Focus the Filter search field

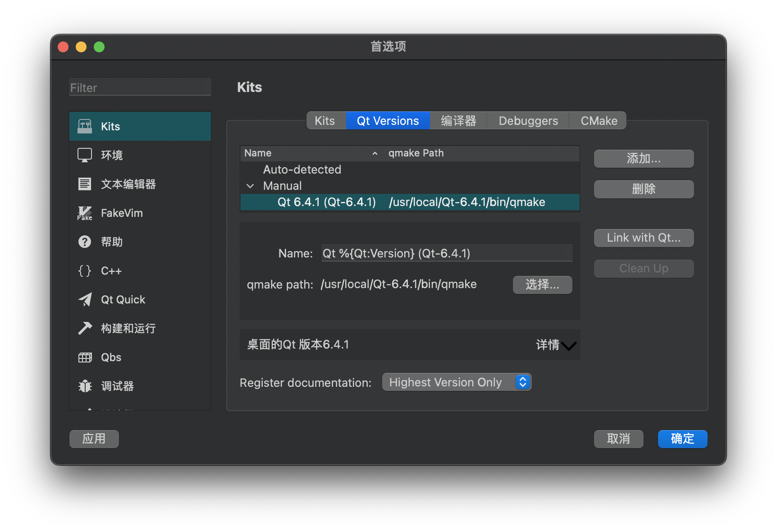[140, 87]
